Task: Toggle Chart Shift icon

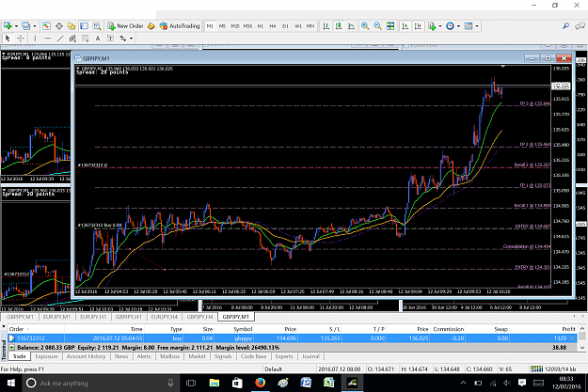Action: [418, 26]
